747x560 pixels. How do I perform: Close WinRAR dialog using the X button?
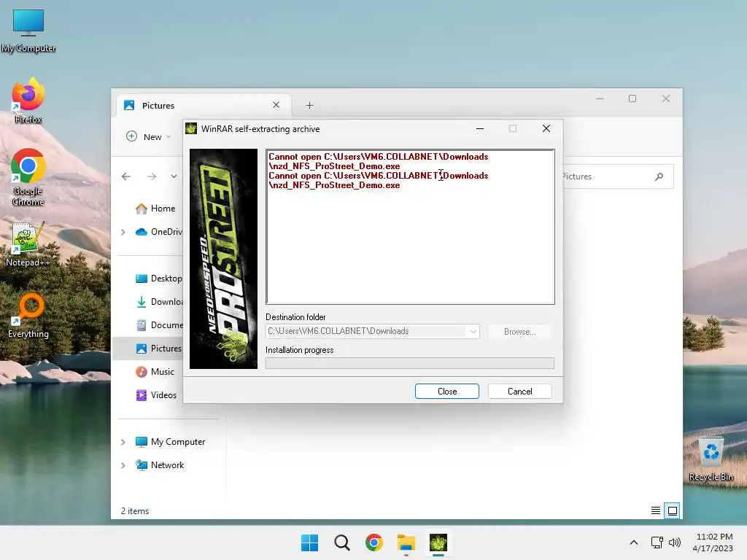(x=546, y=128)
